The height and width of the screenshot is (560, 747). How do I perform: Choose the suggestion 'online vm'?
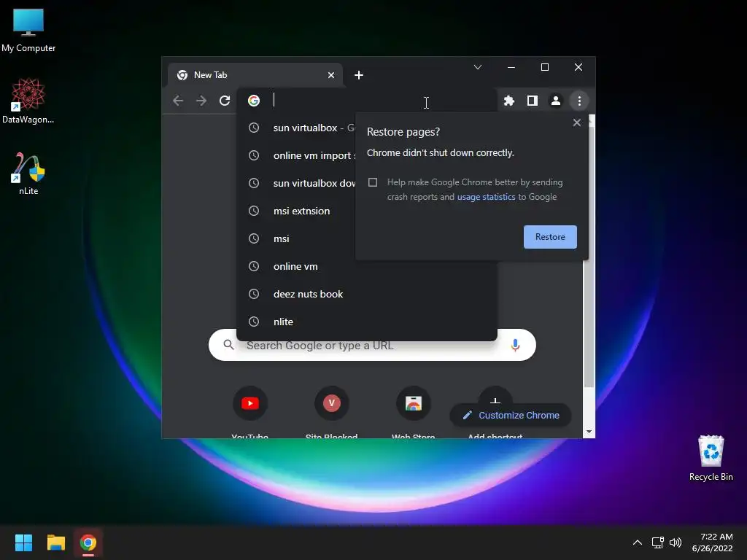click(x=367, y=265)
